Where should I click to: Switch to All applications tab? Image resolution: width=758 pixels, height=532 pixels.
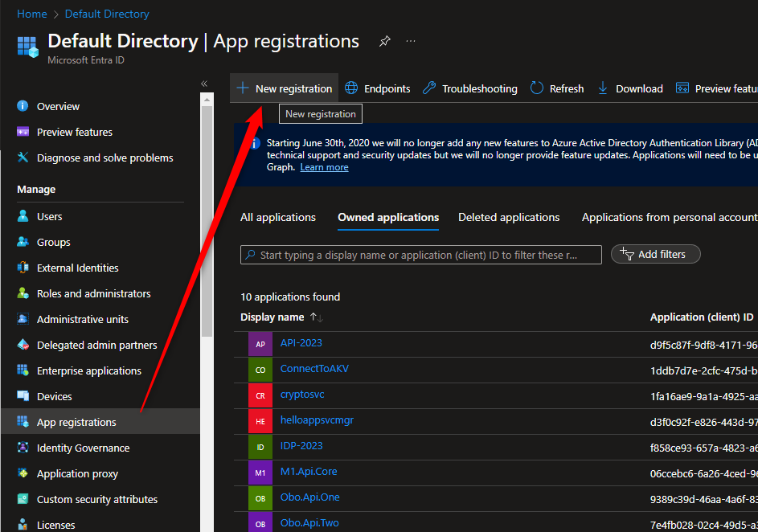[278, 217]
